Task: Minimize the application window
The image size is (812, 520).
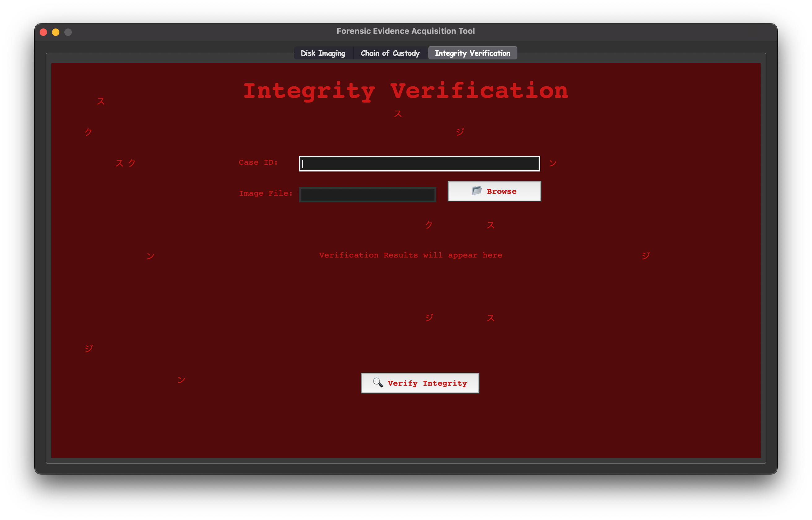Action: tap(55, 32)
